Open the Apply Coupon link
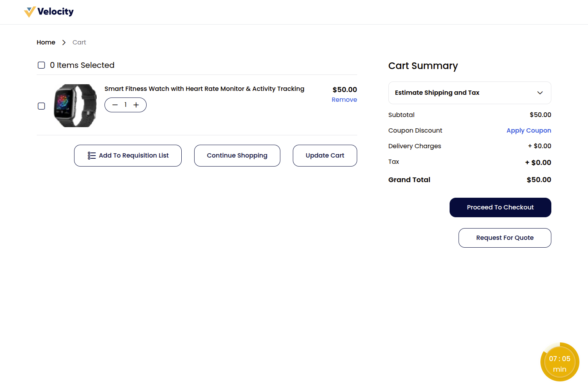The width and height of the screenshot is (588, 390). pos(529,131)
